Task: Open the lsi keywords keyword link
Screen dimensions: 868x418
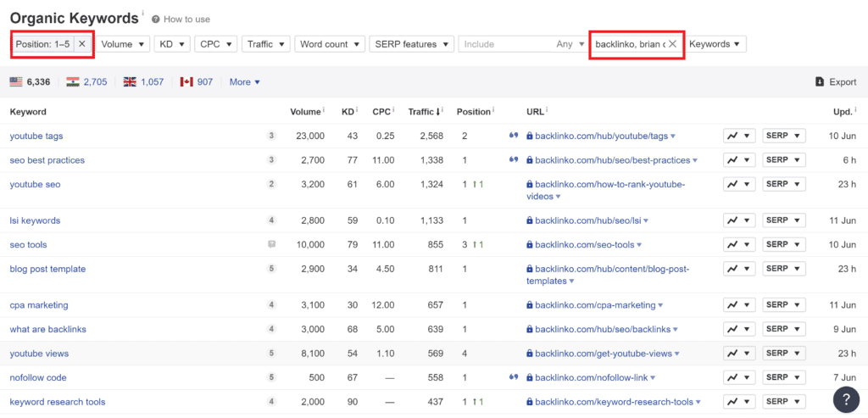Action: click(35, 220)
